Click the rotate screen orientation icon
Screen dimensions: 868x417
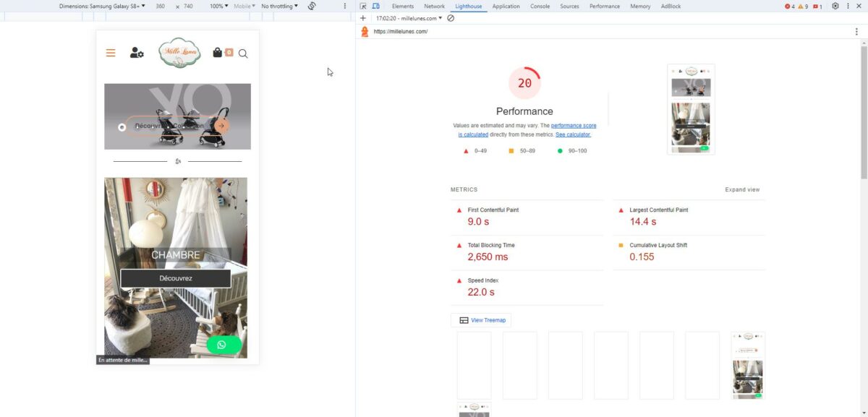312,6
